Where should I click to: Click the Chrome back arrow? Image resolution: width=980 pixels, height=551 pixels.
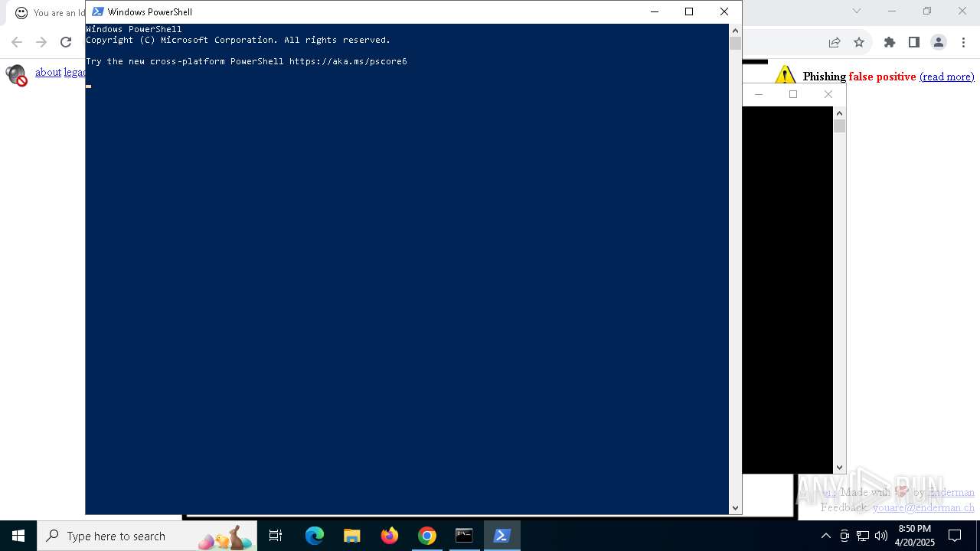17,42
